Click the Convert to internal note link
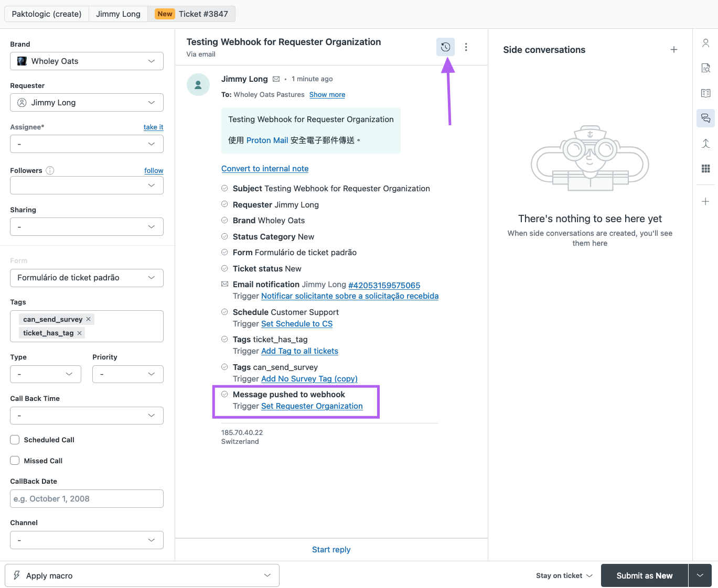Screen dimensions: 718x588 [x=264, y=168]
